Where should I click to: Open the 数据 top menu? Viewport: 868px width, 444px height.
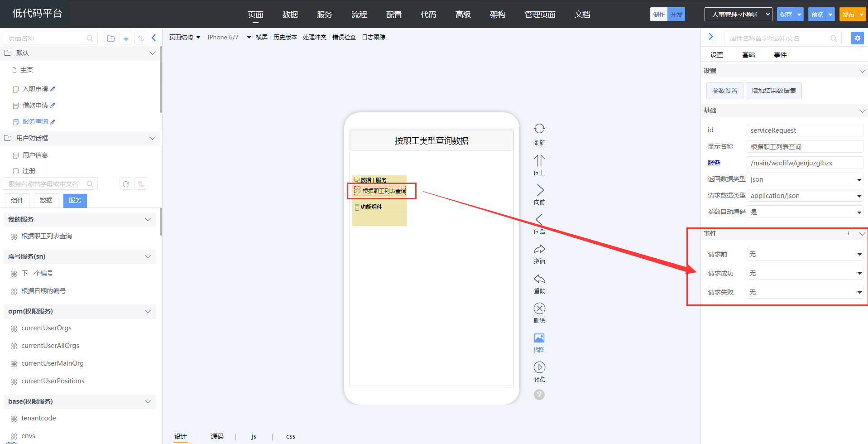point(290,14)
